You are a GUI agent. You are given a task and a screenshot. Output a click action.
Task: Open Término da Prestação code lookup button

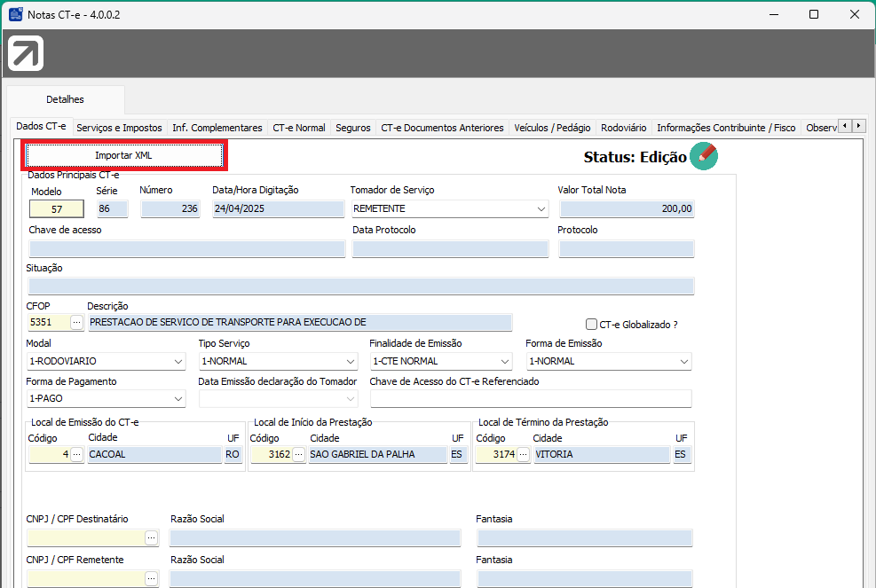523,455
